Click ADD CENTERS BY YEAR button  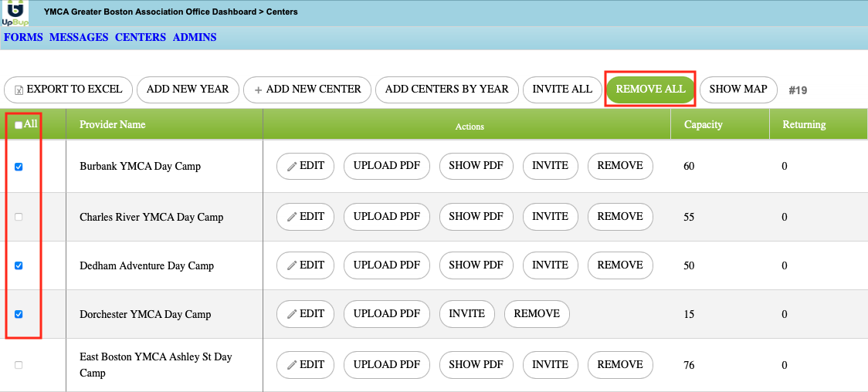coord(446,90)
